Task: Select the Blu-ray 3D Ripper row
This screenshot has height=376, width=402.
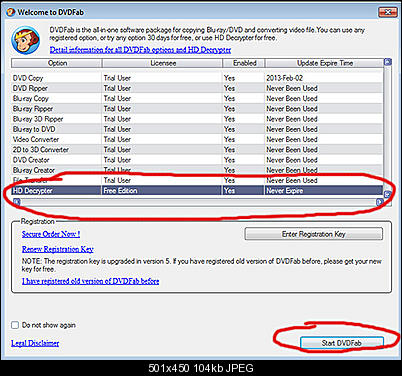Action: 197,119
